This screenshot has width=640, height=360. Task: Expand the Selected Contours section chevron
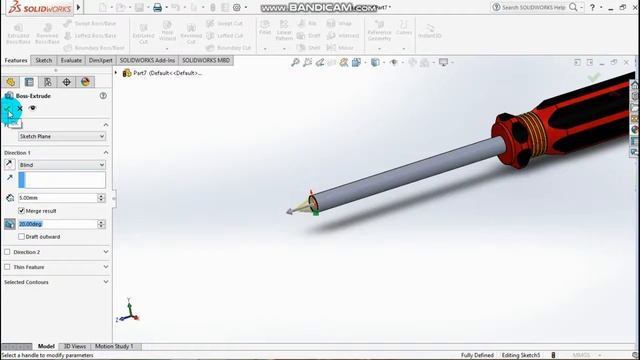click(106, 282)
